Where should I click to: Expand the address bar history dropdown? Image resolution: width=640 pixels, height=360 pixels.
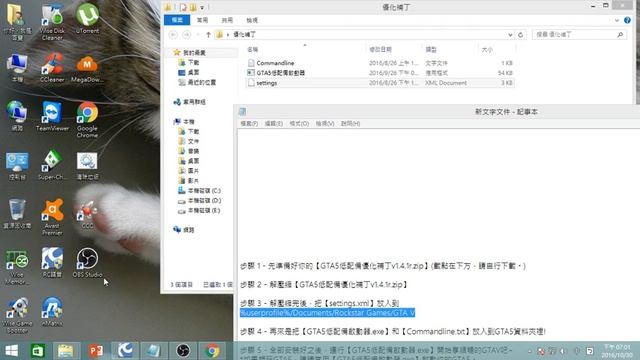click(x=510, y=35)
